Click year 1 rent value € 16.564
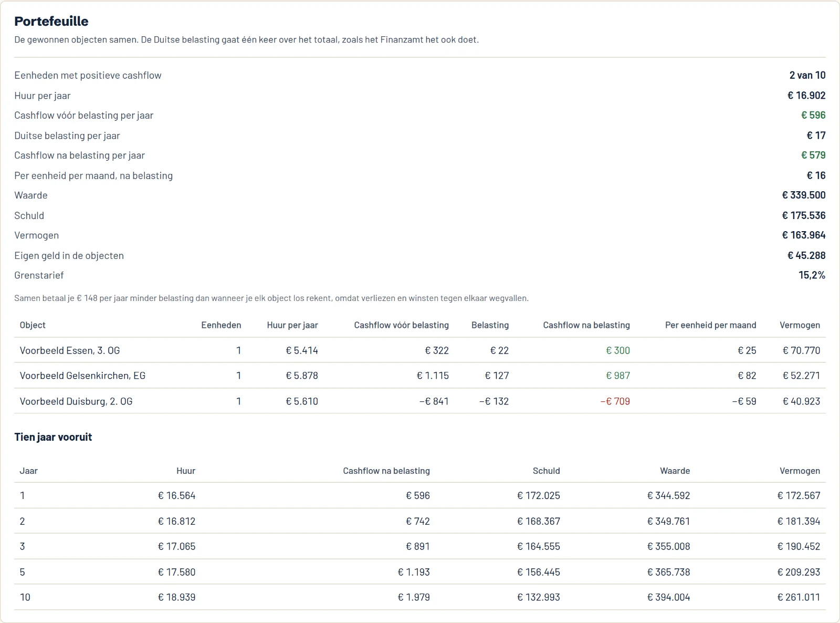840x623 pixels. pos(176,495)
